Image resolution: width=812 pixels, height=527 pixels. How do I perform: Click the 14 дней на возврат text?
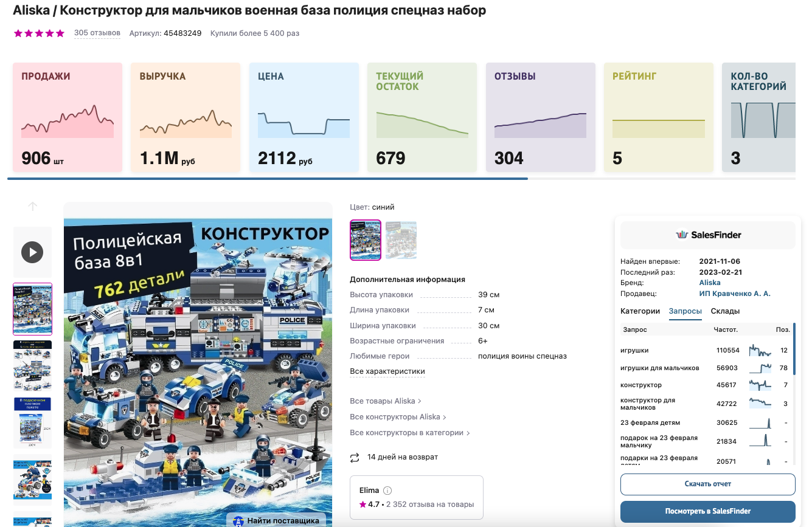[x=403, y=457]
